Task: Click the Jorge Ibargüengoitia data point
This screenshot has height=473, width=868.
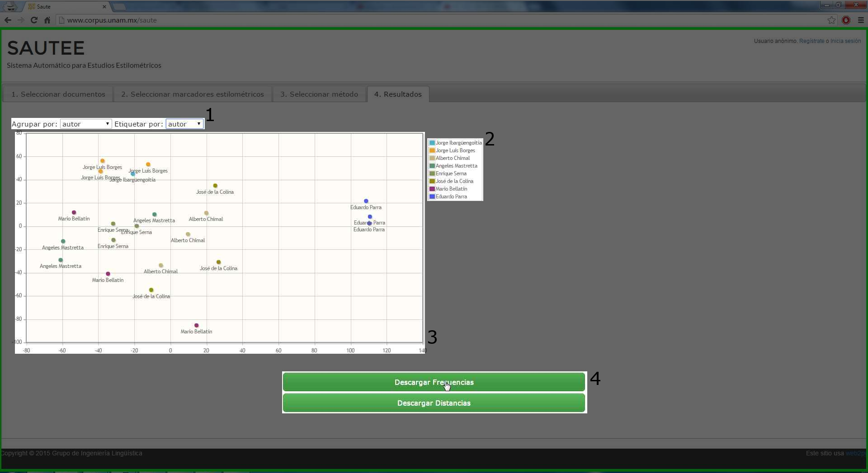Action: coord(132,173)
